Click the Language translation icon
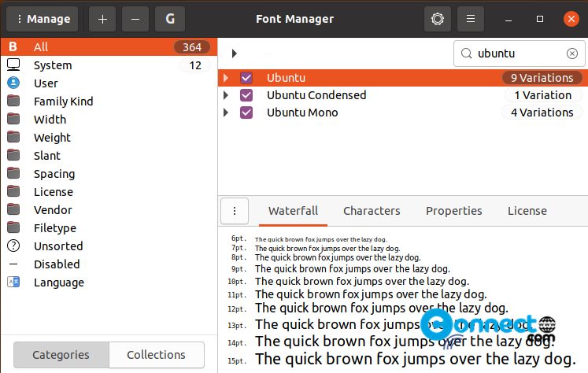588x373 pixels. point(13,282)
